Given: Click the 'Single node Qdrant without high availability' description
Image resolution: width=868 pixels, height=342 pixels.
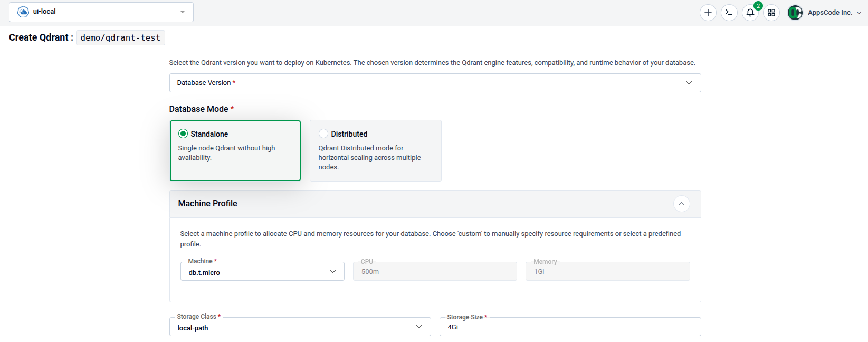Looking at the screenshot, I should coord(226,153).
